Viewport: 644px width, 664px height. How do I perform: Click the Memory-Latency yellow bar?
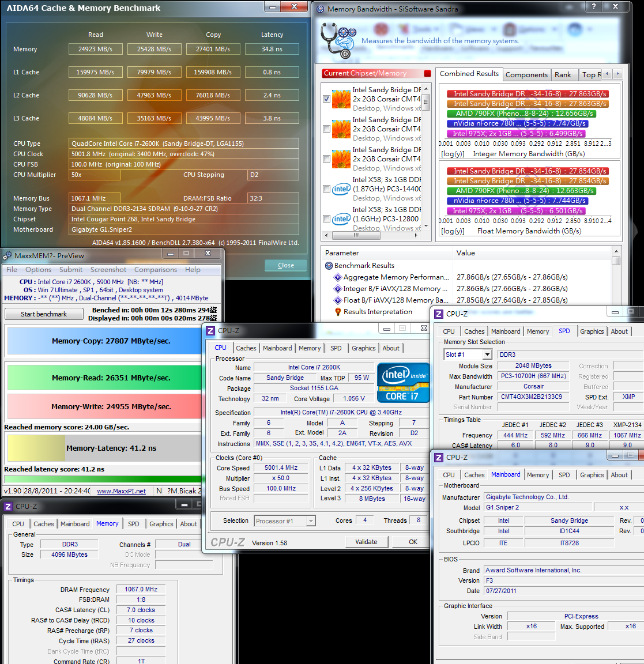coord(36,448)
